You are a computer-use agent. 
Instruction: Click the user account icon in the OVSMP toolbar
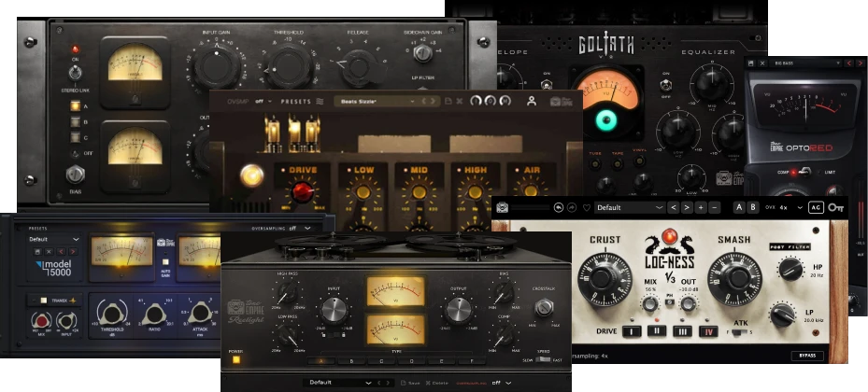tap(532, 101)
